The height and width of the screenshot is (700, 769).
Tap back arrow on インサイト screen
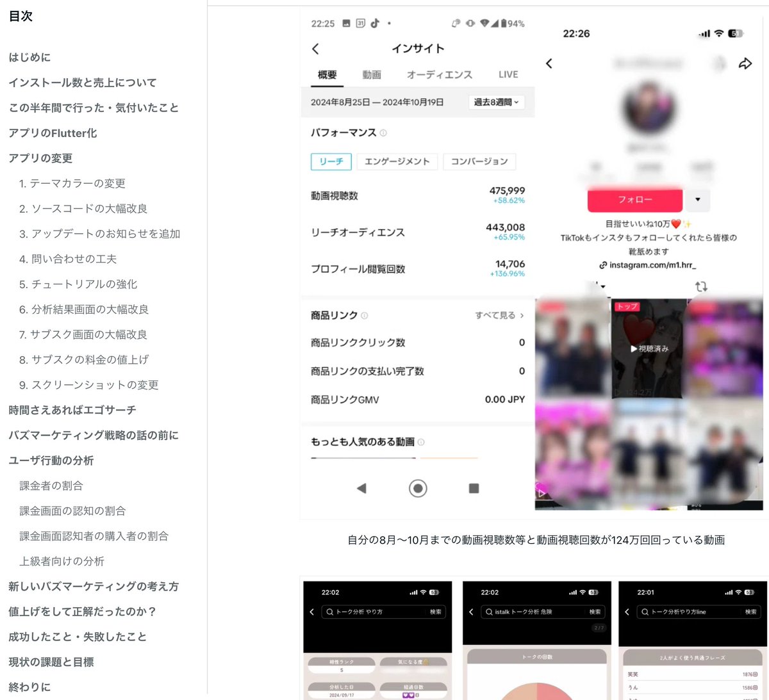(315, 49)
